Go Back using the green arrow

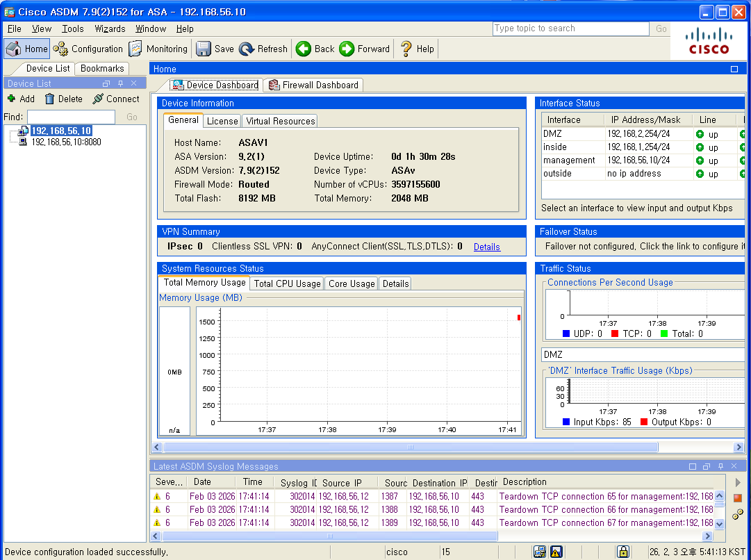(x=315, y=49)
